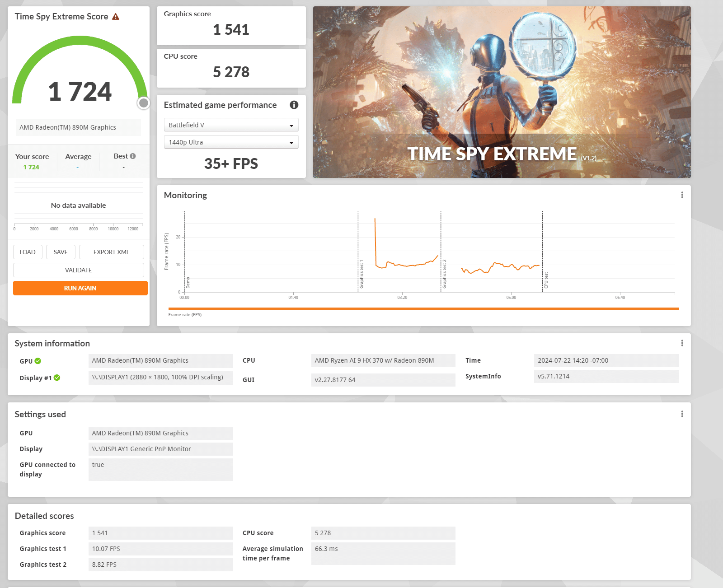
Task: Select the detailed CPU score 5 278 field
Action: coord(383,533)
